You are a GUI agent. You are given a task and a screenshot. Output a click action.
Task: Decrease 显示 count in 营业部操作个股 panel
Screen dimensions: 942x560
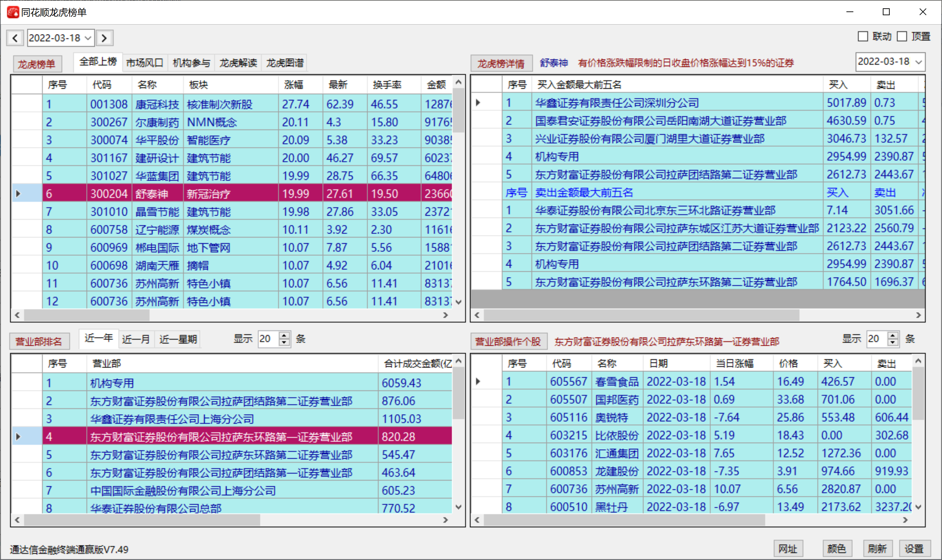tap(893, 343)
